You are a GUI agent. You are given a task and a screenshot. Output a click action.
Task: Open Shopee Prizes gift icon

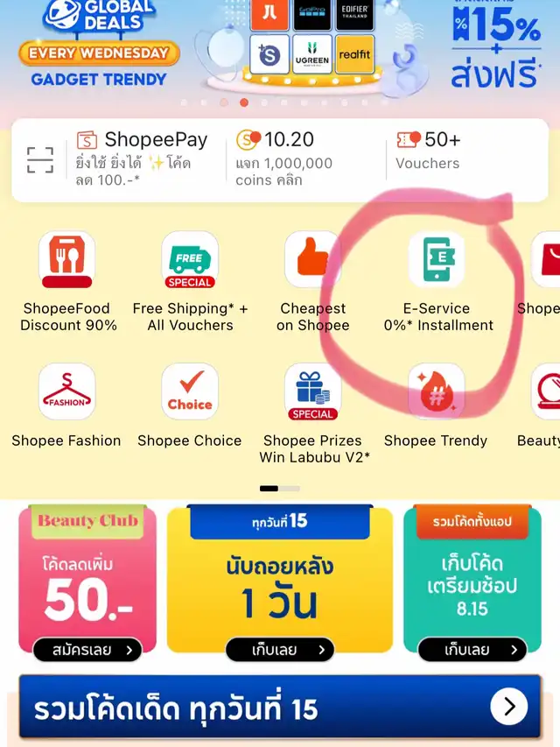click(313, 391)
